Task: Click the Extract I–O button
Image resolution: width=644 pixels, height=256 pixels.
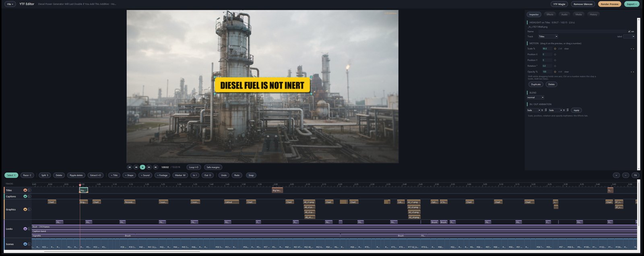Action: click(x=95, y=175)
